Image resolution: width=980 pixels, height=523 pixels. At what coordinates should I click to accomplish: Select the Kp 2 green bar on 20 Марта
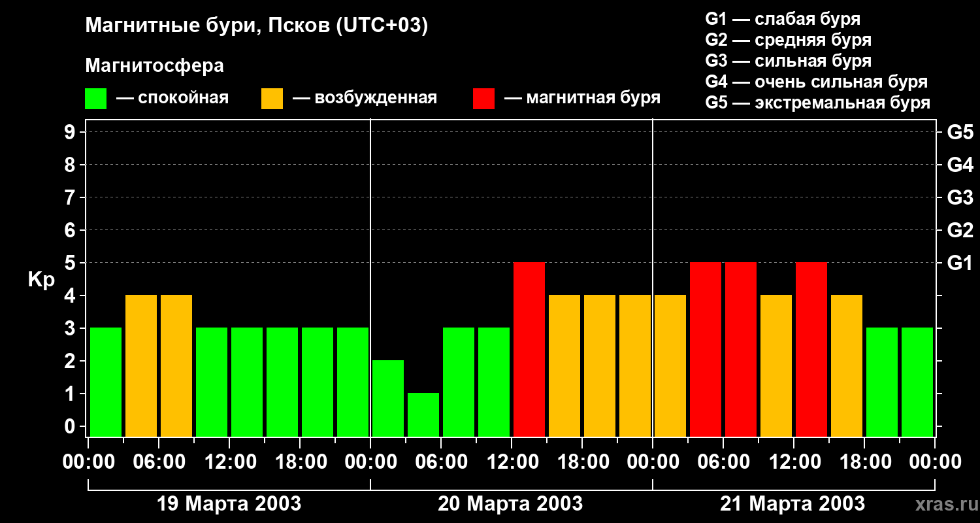[x=388, y=398]
